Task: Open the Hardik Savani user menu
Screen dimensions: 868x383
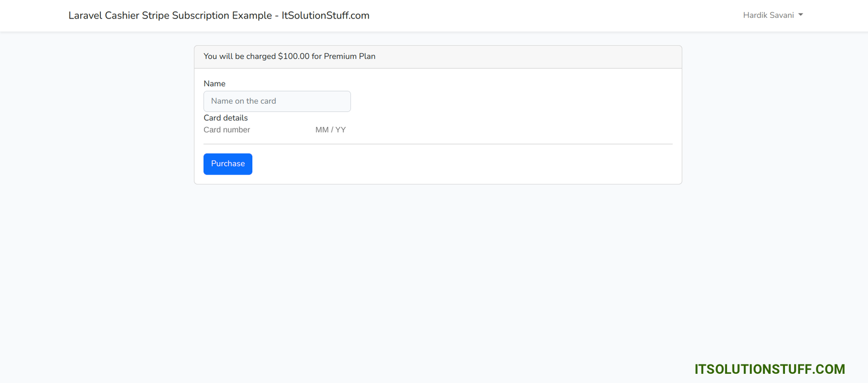Action: (769, 15)
